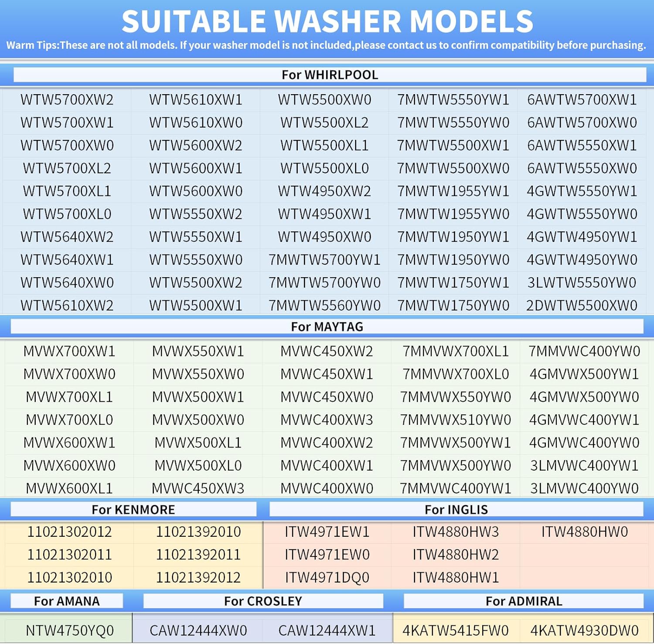Select model 7MMVWX510YW0
This screenshot has width=654, height=644.
[x=456, y=420]
